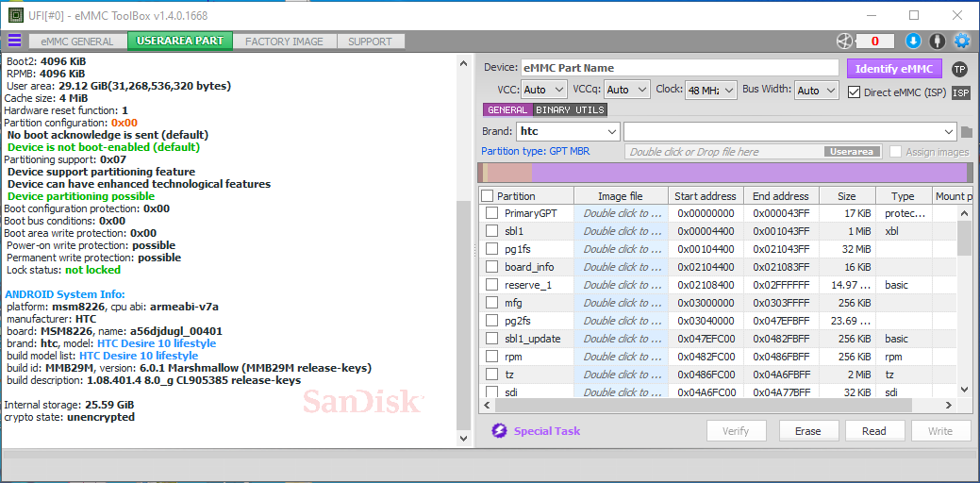Select the GENERAL sub-tab
The width and height of the screenshot is (980, 483).
tap(507, 110)
